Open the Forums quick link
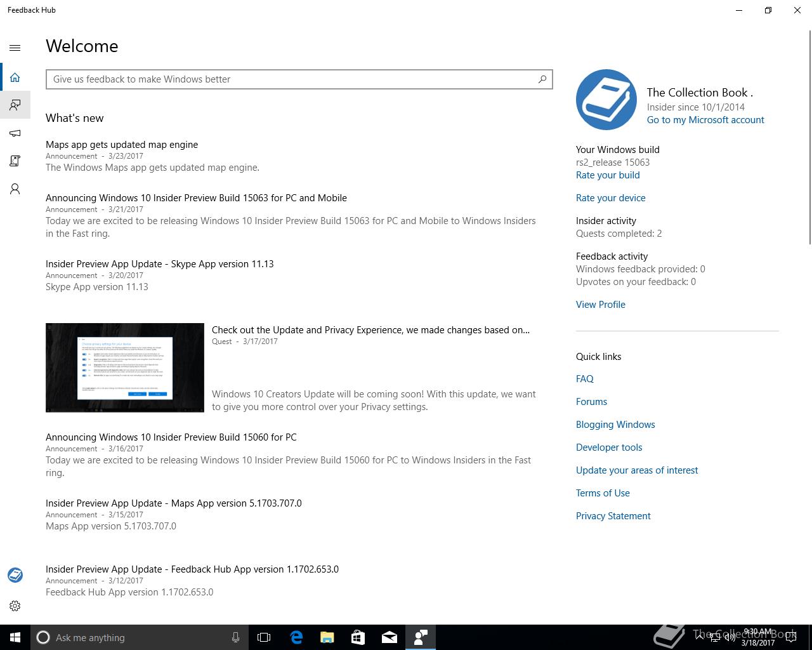 pos(591,402)
